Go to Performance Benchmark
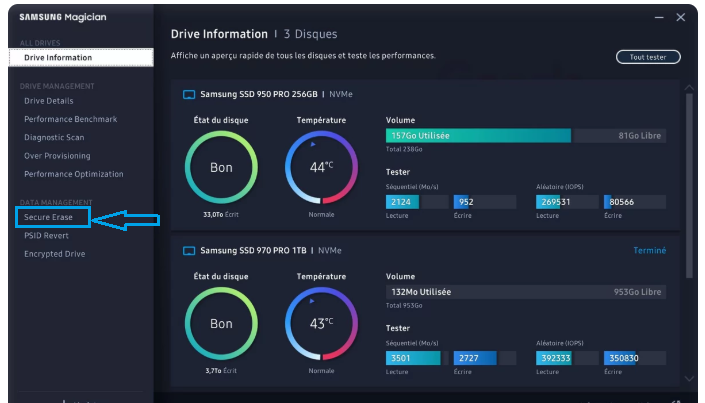 point(71,119)
